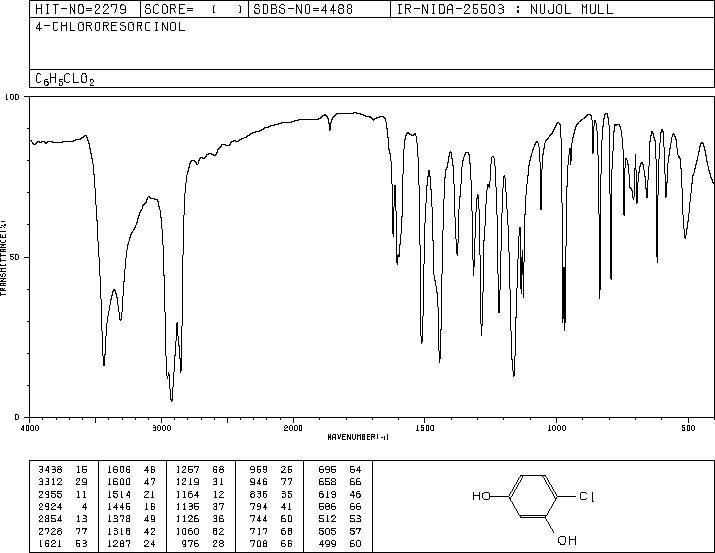Image resolution: width=715 pixels, height=553 pixels.
Task: Select the 969 peak table value
Action: click(x=259, y=470)
